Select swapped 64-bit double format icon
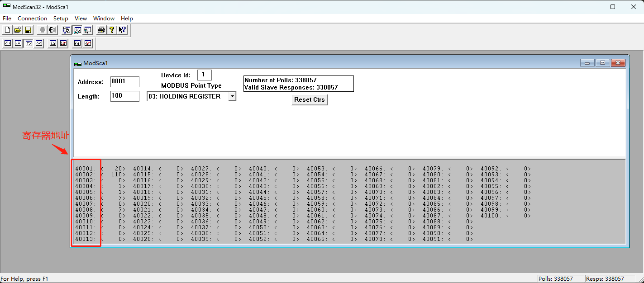Image resolution: width=644 pixels, height=283 pixels. [x=88, y=43]
